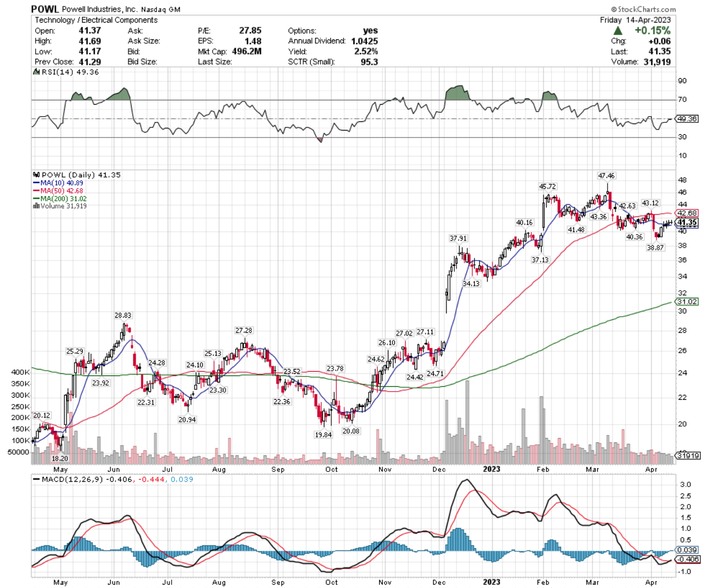Click the Yield value 2.52%
Screen dimensions: 709x588
point(366,51)
